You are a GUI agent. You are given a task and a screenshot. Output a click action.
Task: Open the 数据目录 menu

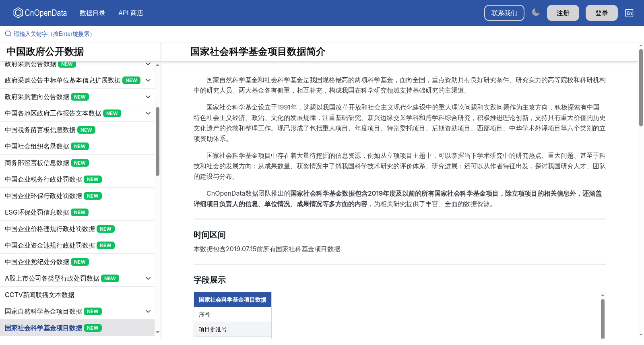(x=92, y=13)
